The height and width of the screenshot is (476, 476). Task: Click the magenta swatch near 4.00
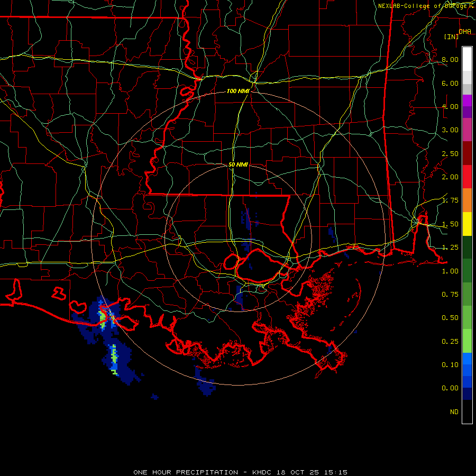tap(467, 100)
